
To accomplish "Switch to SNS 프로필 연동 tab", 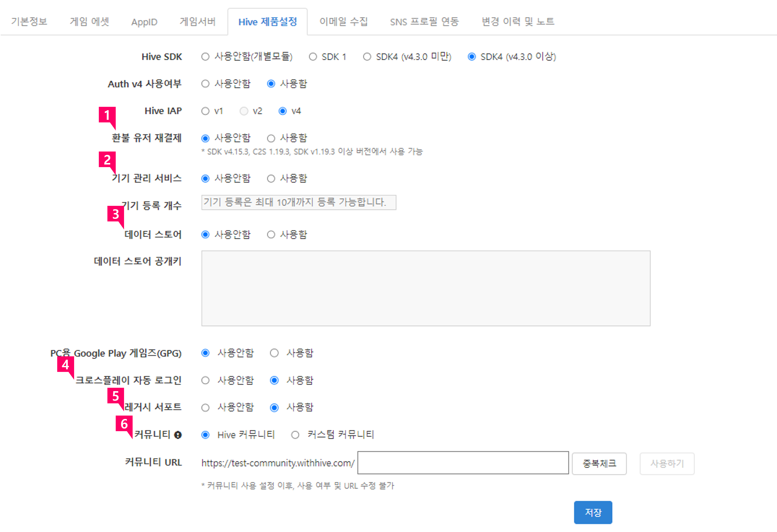I will pyautogui.click(x=424, y=22).
